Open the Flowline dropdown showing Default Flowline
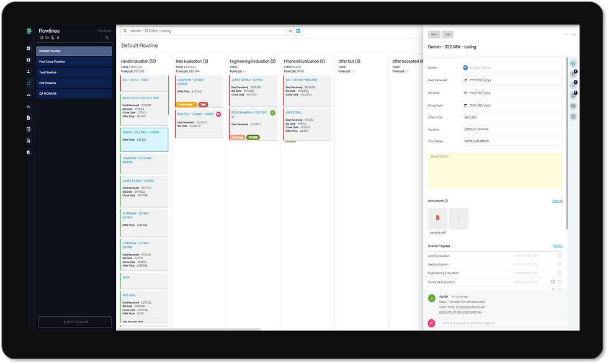This screenshot has height=364, width=608. coord(511,130)
